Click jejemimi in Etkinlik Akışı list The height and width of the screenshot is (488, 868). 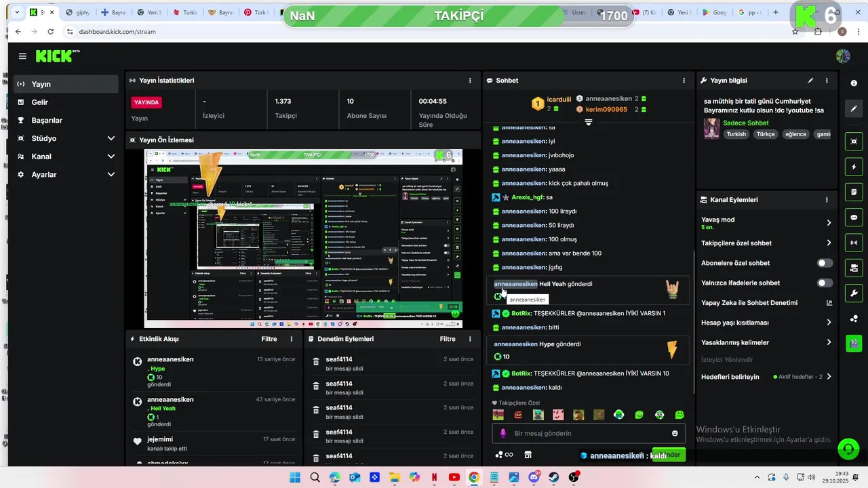(160, 439)
